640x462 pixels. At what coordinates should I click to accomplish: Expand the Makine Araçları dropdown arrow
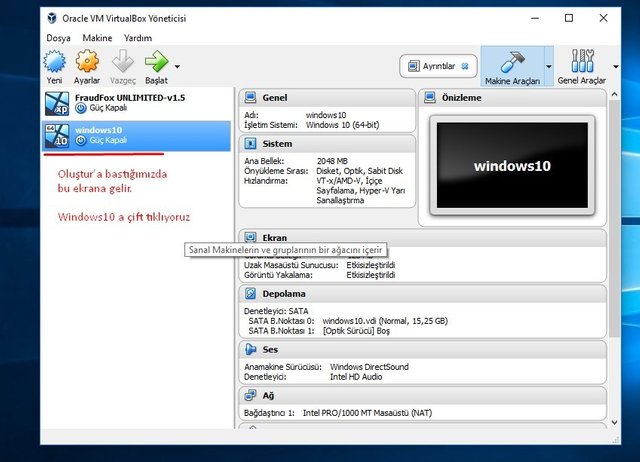click(549, 67)
